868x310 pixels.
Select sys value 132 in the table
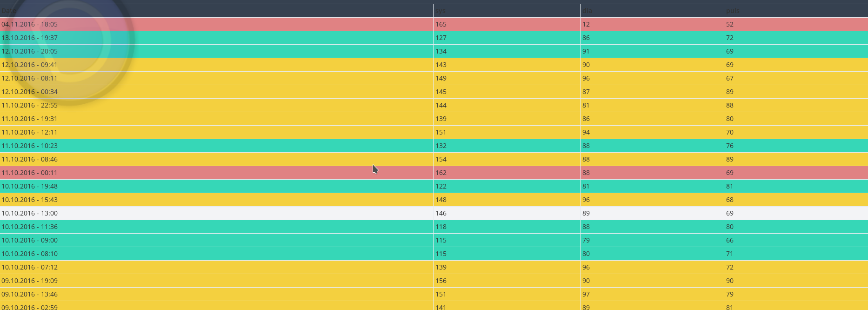507,146
